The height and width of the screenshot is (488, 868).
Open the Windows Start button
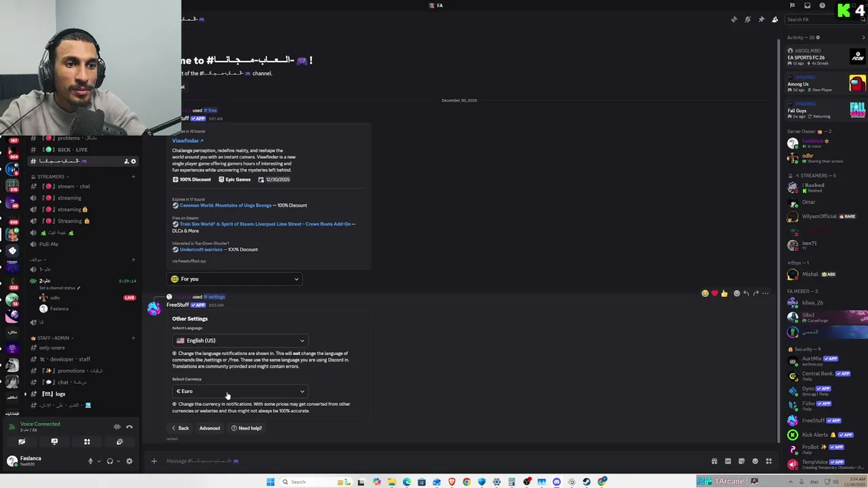pyautogui.click(x=271, y=482)
